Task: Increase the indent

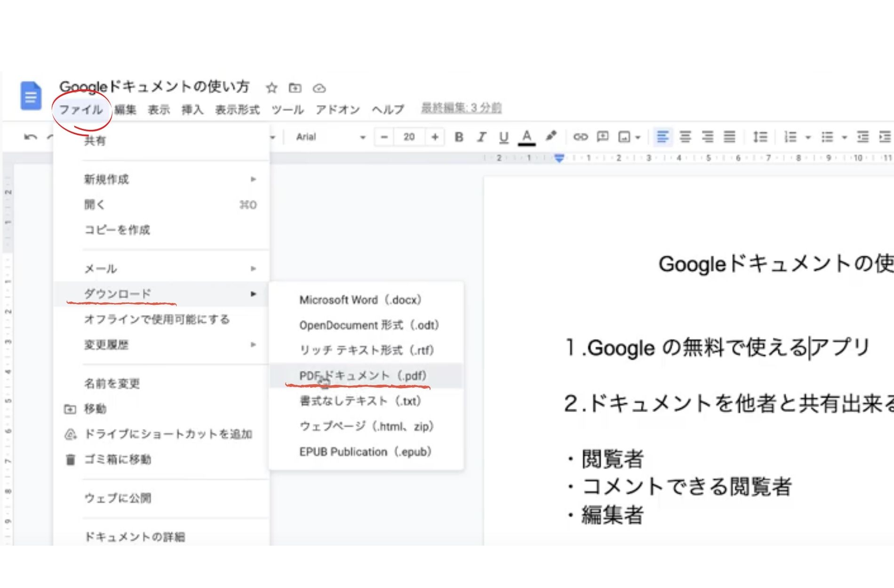Action: click(885, 137)
